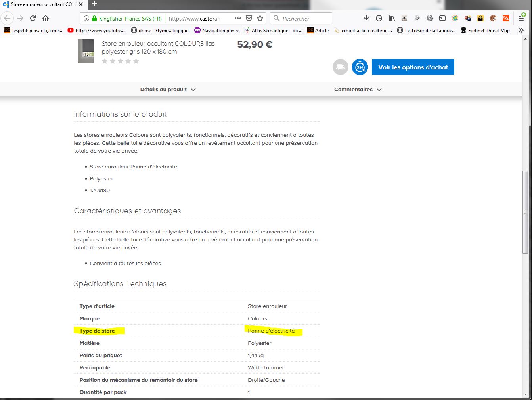Open Le Trésor de la Langue bookmark
Viewport: 532px width, 400px height.
point(426,30)
